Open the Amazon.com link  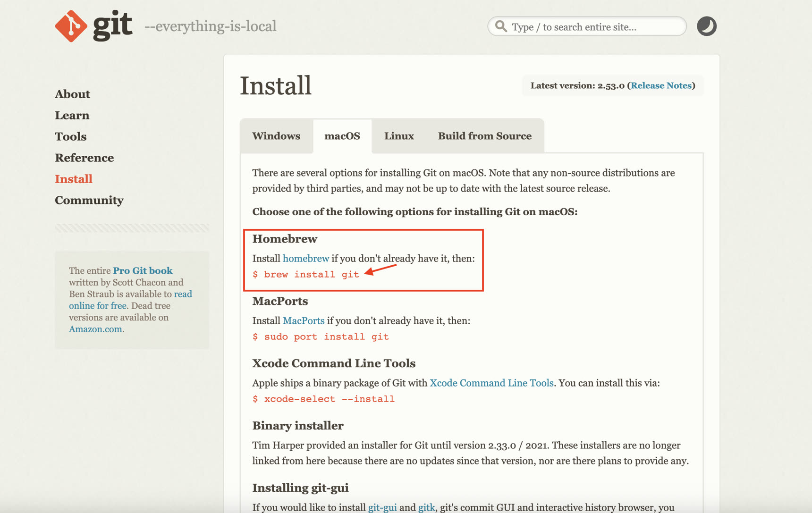click(95, 329)
